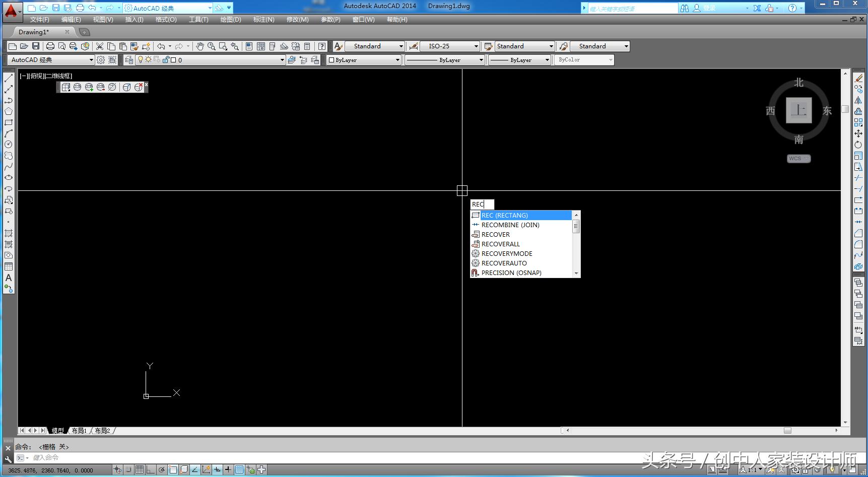Open the 视图(V) menu
The width and height of the screenshot is (868, 477).
point(103,20)
